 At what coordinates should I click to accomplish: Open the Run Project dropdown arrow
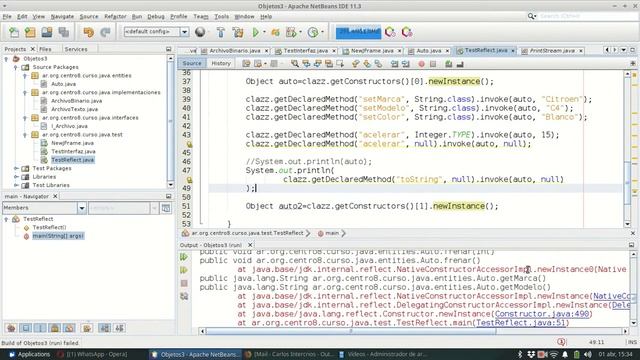pos(264,32)
